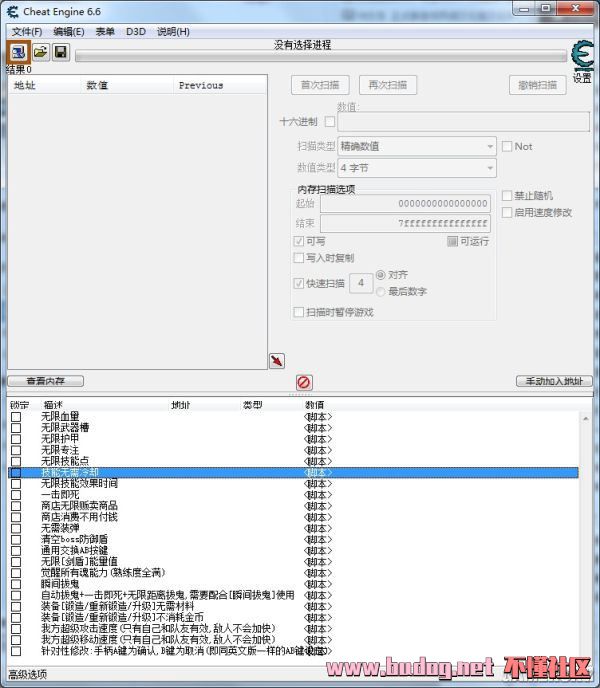This screenshot has width=600, height=688.
Task: Click the 起始 address field
Action: tap(406, 204)
